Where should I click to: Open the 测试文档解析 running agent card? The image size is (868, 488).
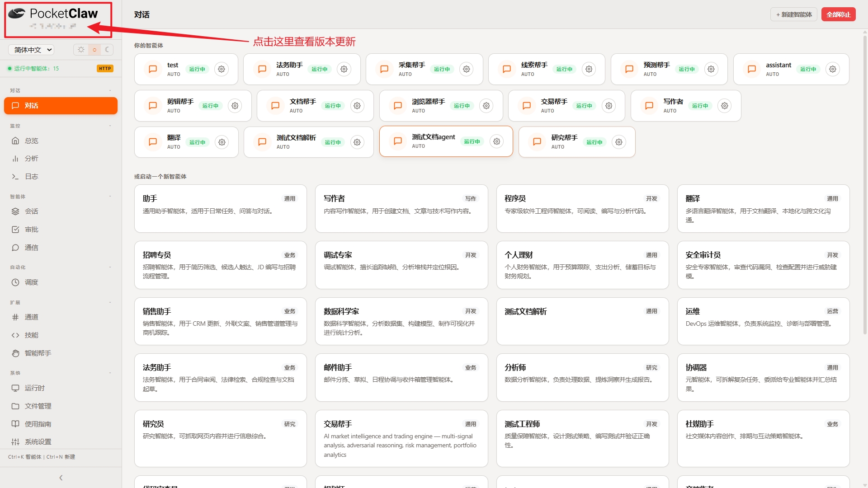pos(309,142)
